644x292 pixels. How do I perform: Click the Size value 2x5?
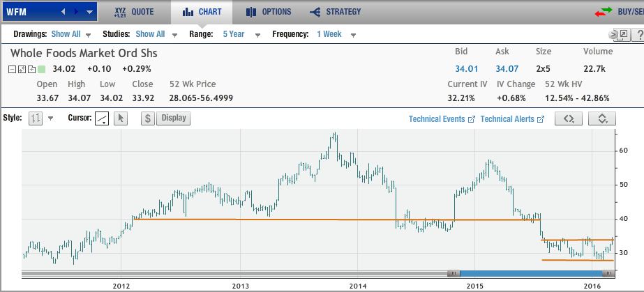[544, 69]
